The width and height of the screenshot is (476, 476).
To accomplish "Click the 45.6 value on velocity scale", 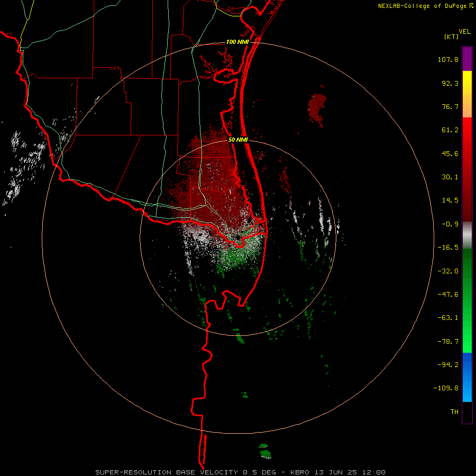I will coord(450,153).
